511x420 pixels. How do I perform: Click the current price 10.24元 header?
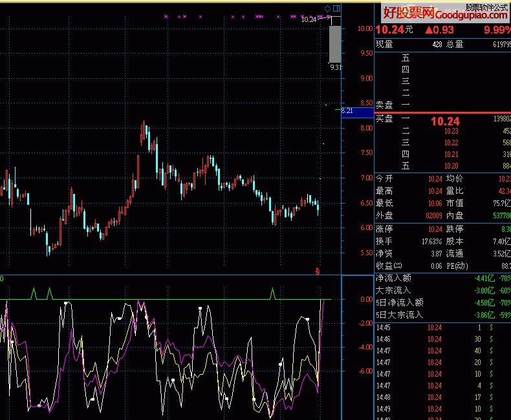coord(394,30)
